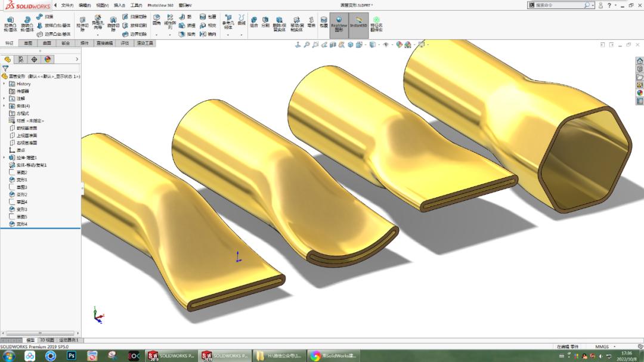The height and width of the screenshot is (362, 644).
Task: Toggle the Section View in heads-up toolbar
Action: 333,45
